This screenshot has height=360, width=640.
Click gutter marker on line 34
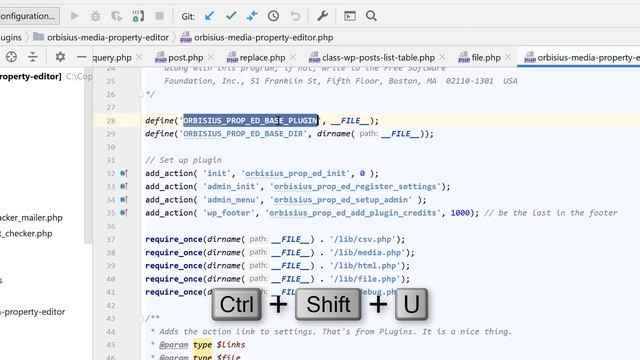(124, 200)
